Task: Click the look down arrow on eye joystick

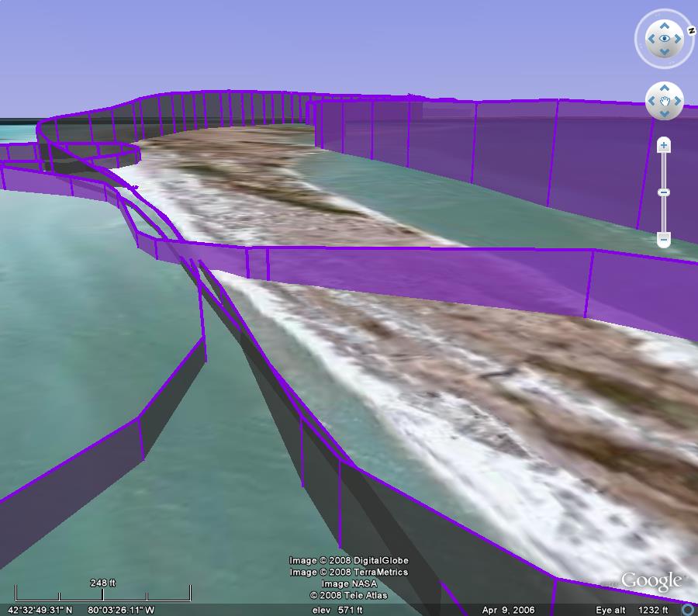Action: coord(665,53)
